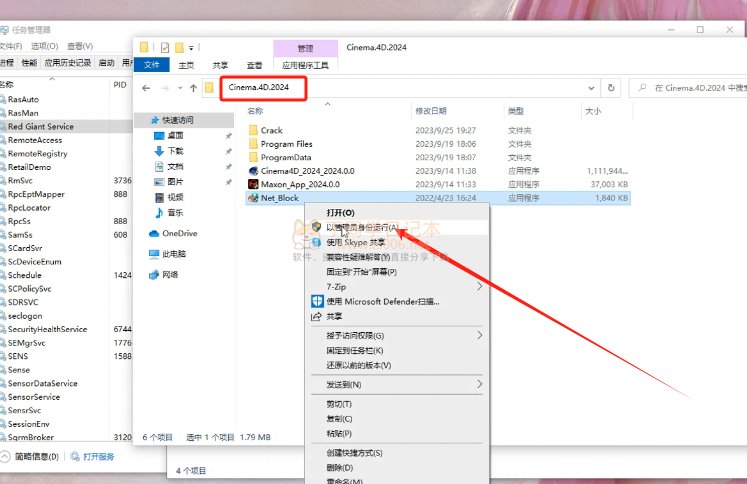This screenshot has width=747, height=484.
Task: Open the 应用程序工具 ribbon tab
Action: click(x=305, y=65)
